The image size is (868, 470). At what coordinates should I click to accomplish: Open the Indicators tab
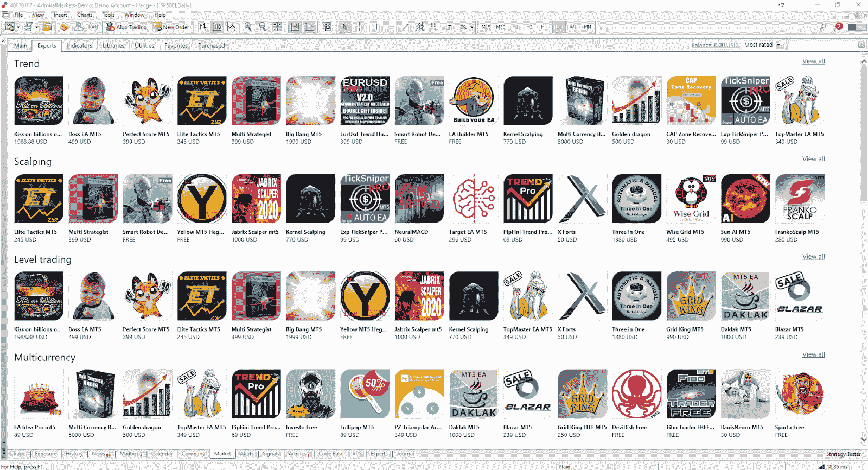pos(79,46)
